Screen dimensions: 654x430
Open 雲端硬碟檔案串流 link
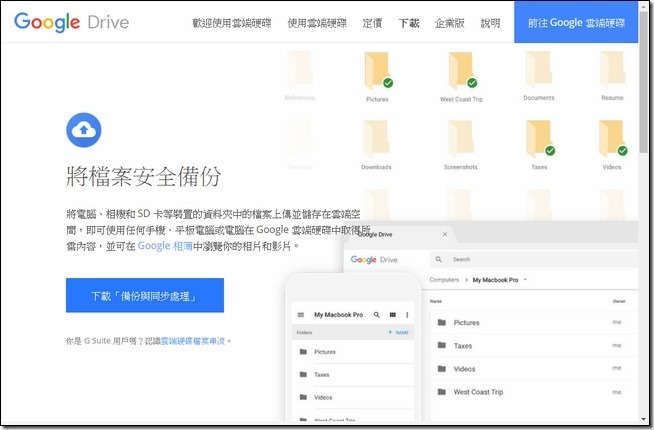click(x=193, y=341)
